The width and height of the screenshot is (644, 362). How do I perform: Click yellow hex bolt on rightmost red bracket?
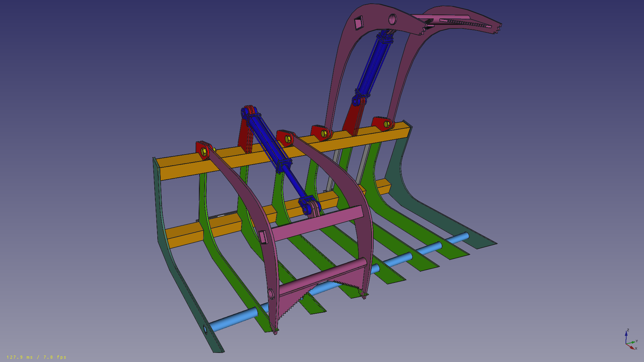click(x=386, y=124)
